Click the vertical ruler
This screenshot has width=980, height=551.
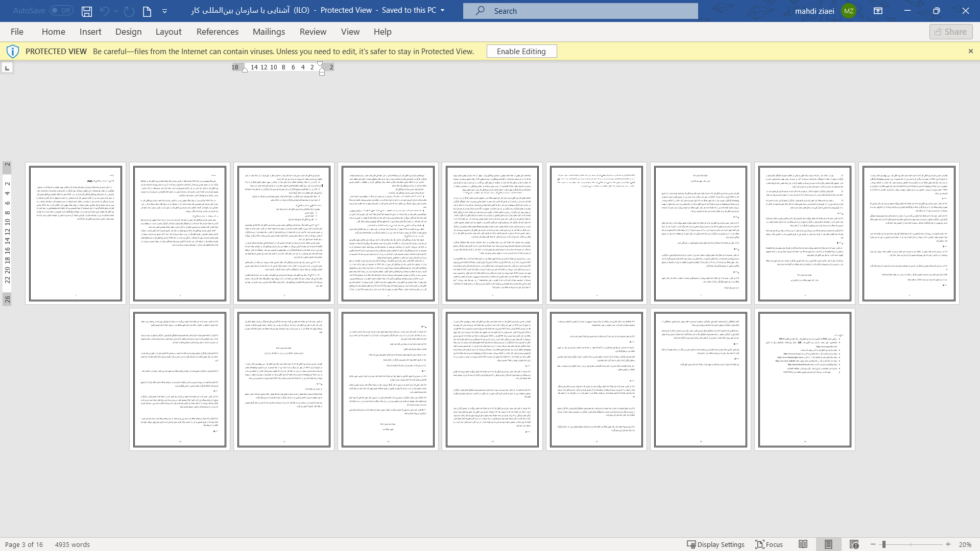[7, 233]
